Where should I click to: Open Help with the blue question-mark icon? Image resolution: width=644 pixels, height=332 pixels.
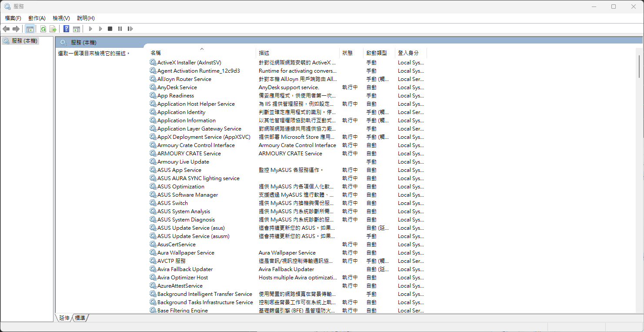[x=67, y=29]
